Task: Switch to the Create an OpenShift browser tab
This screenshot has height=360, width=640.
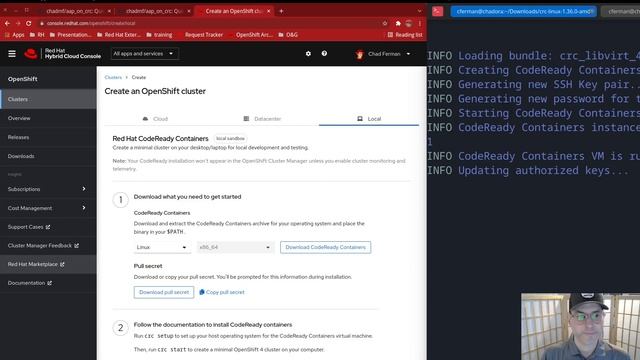Action: click(x=234, y=11)
